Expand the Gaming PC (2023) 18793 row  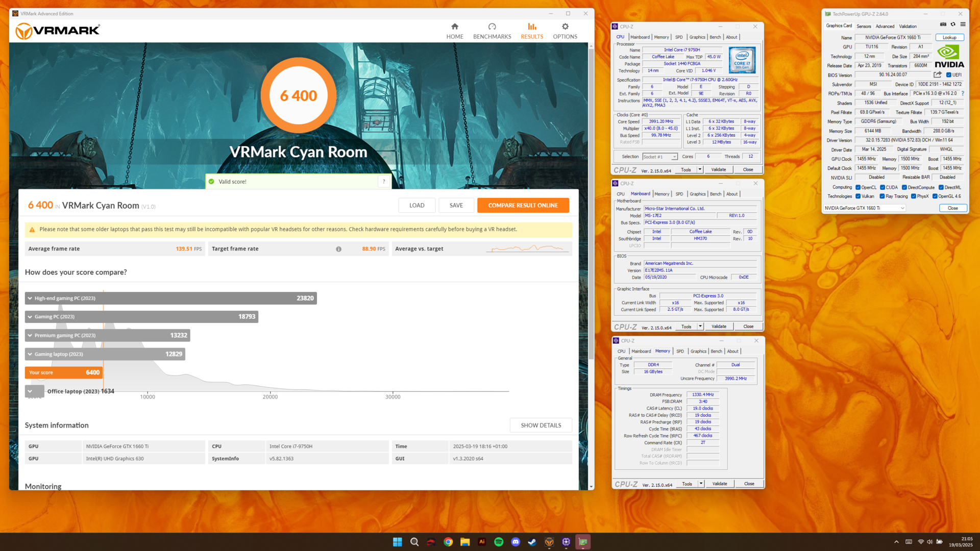click(x=141, y=317)
